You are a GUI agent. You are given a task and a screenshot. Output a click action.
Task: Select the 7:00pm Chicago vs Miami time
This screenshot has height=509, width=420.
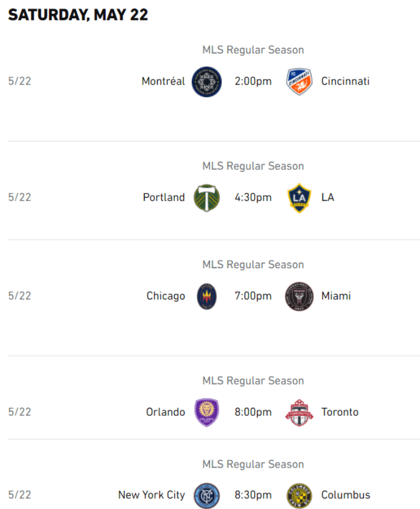pos(253,296)
